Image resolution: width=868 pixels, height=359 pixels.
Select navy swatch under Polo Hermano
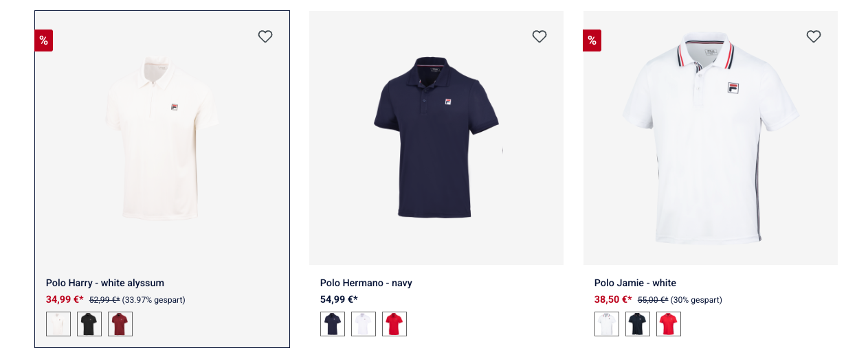333,324
